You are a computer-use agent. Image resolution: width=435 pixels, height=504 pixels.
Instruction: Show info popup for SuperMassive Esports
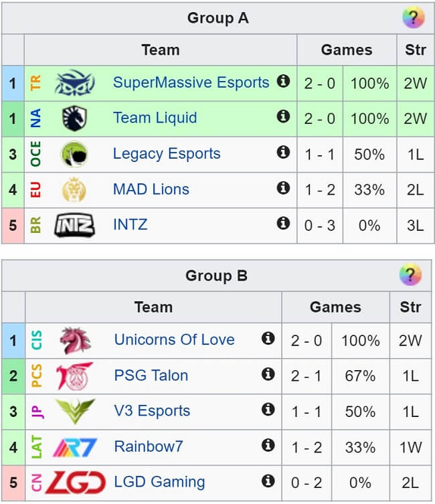(283, 82)
